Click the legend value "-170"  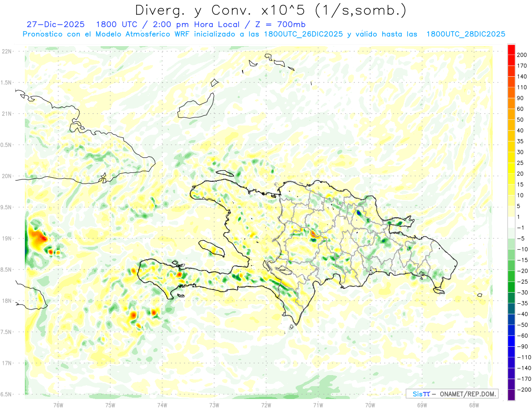click(523, 379)
